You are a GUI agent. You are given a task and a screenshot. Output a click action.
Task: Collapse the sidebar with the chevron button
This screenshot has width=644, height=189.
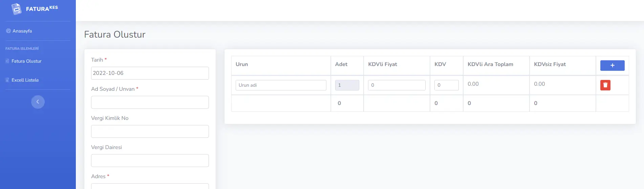(x=38, y=102)
